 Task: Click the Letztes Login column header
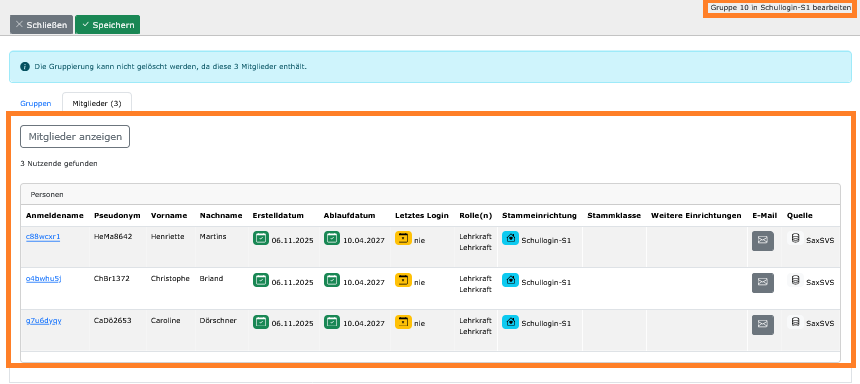(x=422, y=216)
